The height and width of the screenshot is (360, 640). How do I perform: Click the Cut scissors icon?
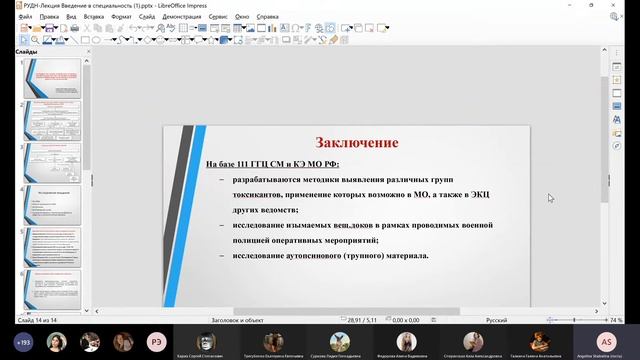click(87, 28)
